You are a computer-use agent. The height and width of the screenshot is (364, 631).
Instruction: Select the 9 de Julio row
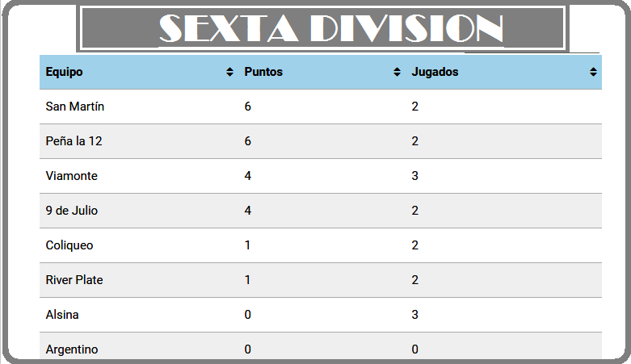coord(321,211)
